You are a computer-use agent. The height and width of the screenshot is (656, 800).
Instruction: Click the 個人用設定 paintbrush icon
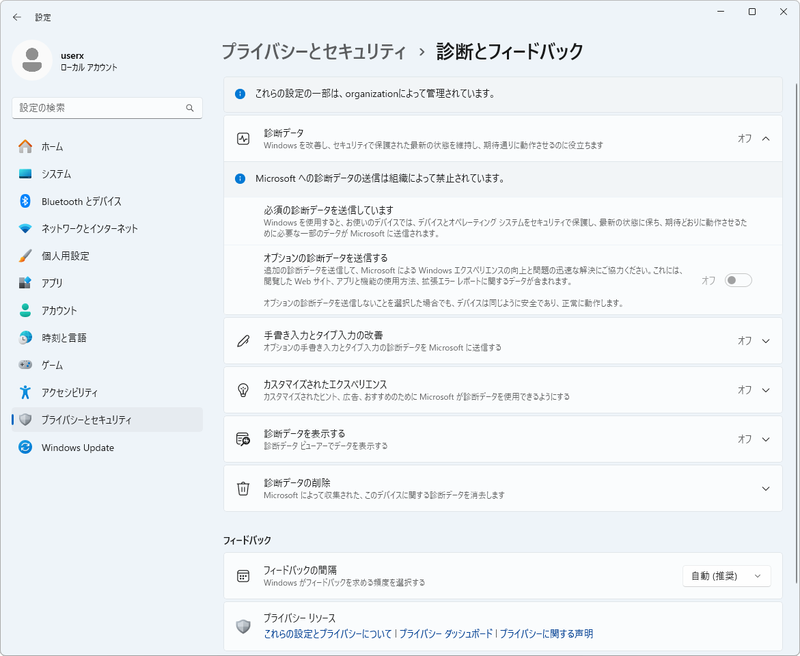tap(26, 256)
